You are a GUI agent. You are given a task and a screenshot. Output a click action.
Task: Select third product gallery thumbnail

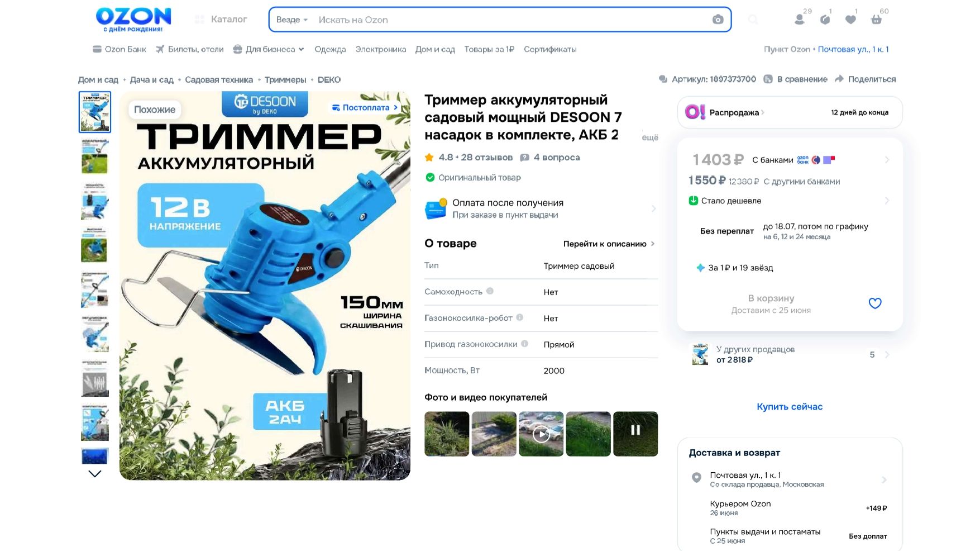(x=95, y=201)
